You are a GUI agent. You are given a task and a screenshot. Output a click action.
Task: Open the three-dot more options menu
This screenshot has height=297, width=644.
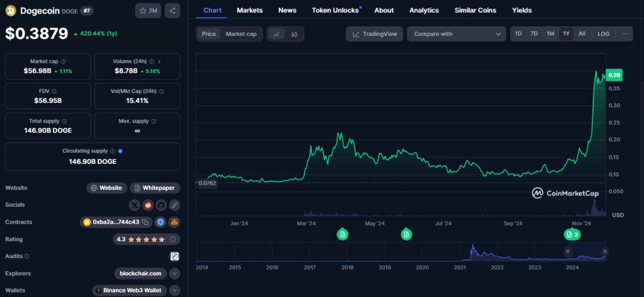coord(625,34)
